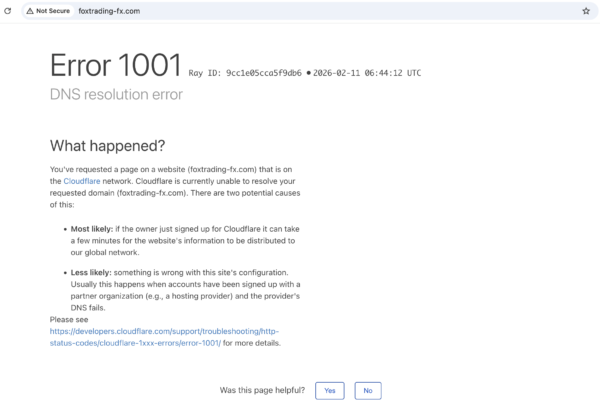This screenshot has height=400, width=600.
Task: Click the Please see text
Action: coord(69,320)
